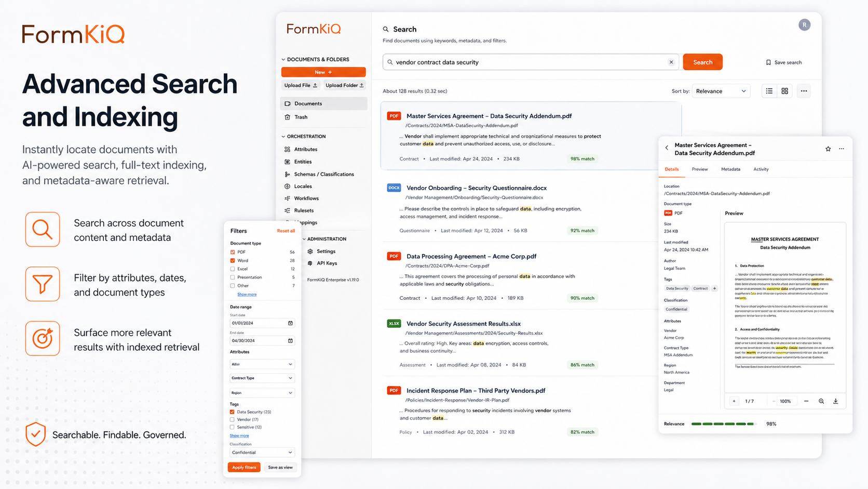Screen dimensions: 868x489
Task: Open the Contract Type attribute dropdown
Action: tap(262, 378)
